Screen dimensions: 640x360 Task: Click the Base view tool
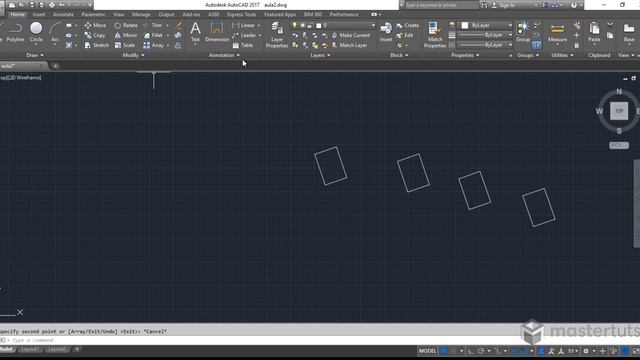pyautogui.click(x=629, y=33)
